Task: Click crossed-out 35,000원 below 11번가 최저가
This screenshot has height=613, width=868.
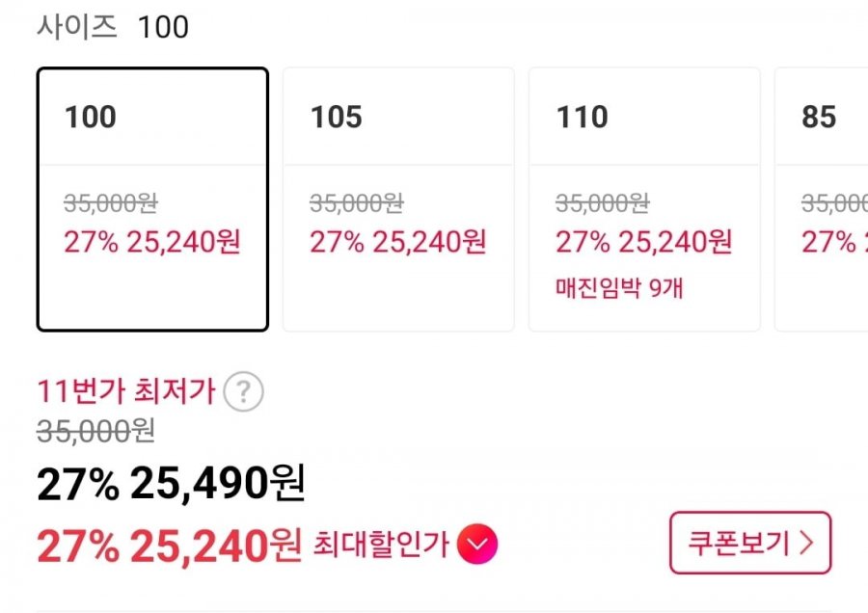Action: click(x=95, y=433)
